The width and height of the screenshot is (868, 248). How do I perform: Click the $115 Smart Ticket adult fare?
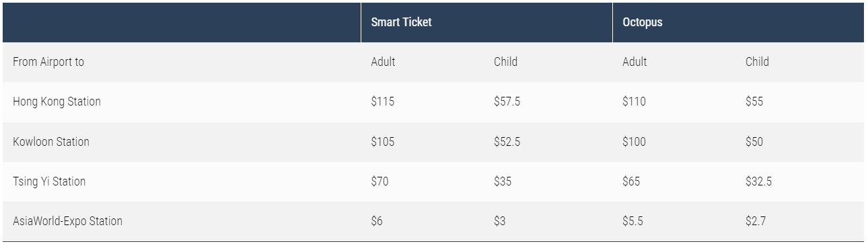[x=383, y=101]
